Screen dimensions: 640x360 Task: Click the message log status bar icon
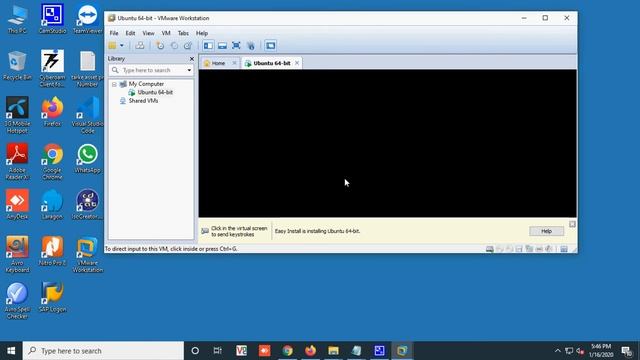point(564,249)
